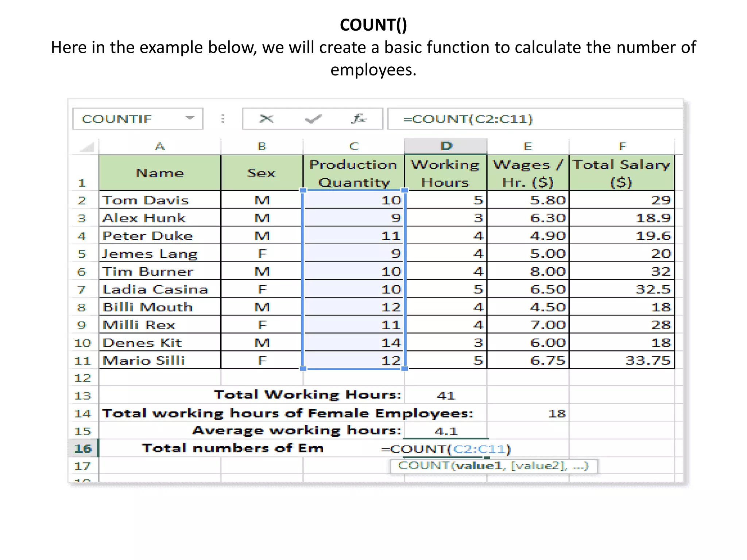The width and height of the screenshot is (747, 560).
Task: Select column B header
Action: pyautogui.click(x=262, y=147)
